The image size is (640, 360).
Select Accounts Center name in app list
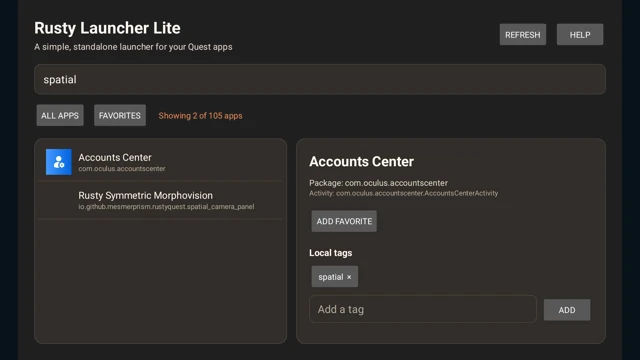coord(115,157)
